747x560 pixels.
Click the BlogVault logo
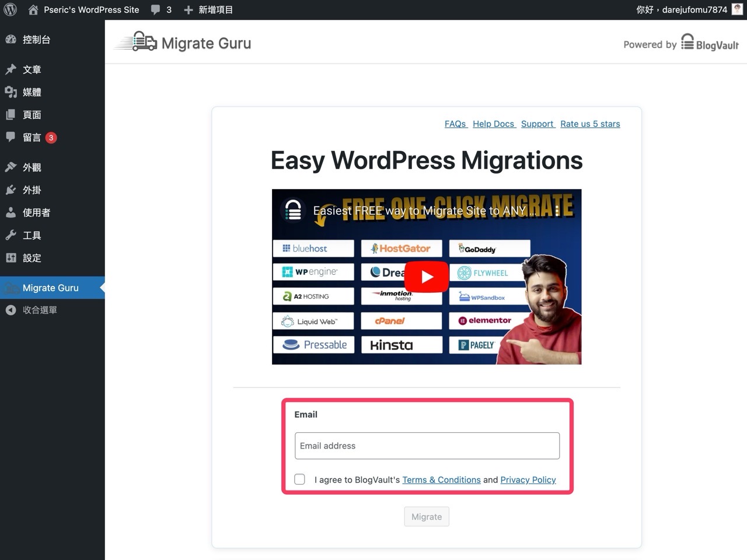(x=710, y=43)
